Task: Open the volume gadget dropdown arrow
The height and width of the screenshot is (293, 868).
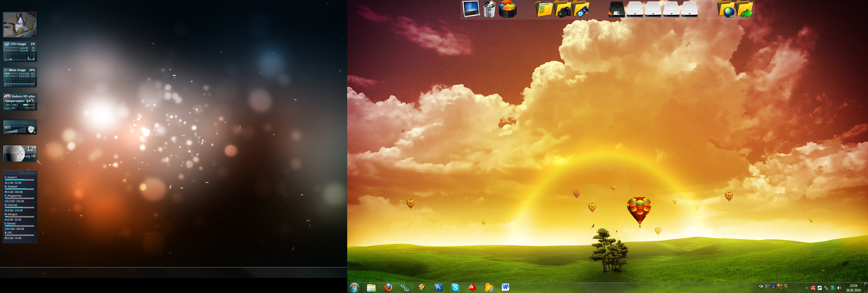Action: [35, 132]
